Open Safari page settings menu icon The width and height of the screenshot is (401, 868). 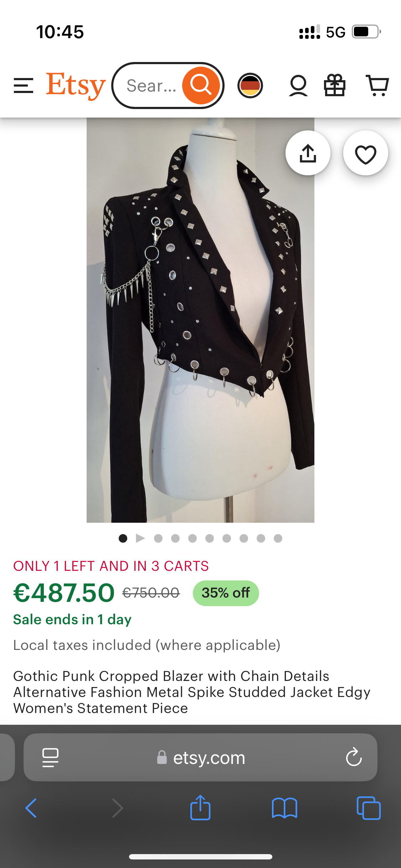(x=50, y=757)
